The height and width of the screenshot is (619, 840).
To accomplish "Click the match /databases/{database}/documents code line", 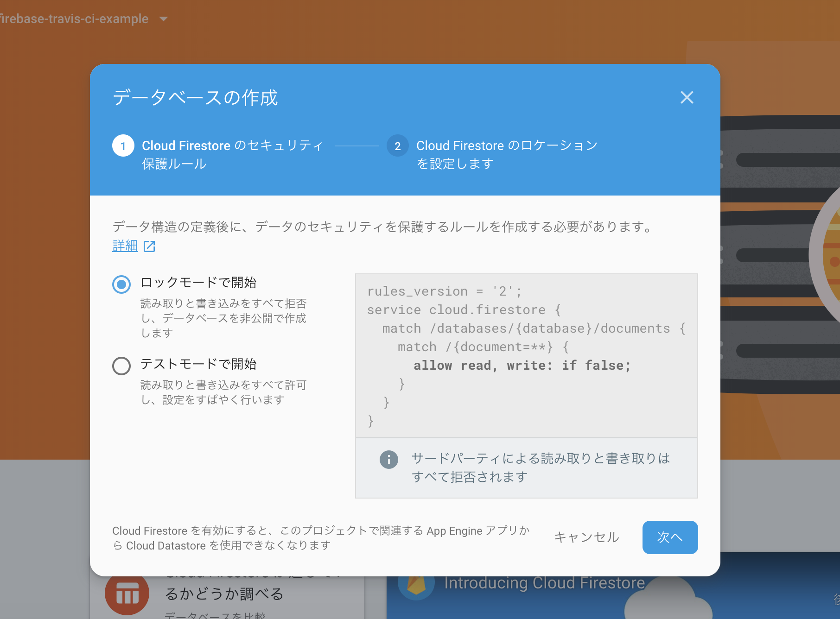I will point(534,328).
